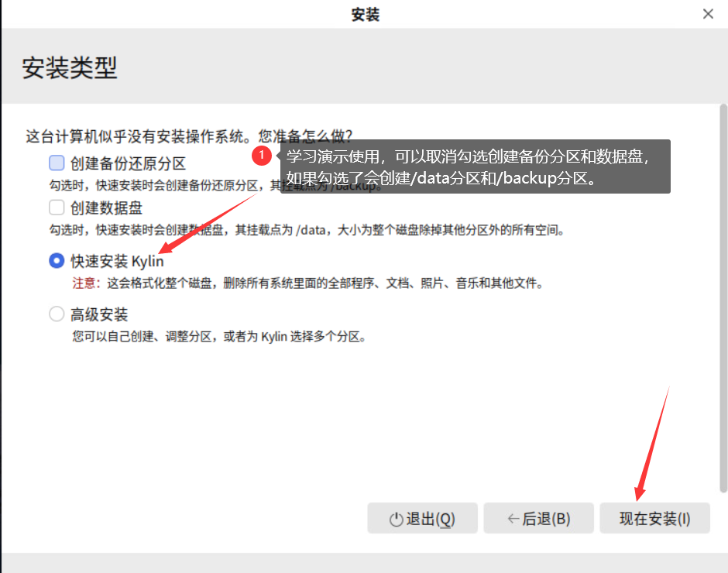Image resolution: width=728 pixels, height=573 pixels.
Task: Quit the installer via 退出(Q)
Action: pos(422,518)
